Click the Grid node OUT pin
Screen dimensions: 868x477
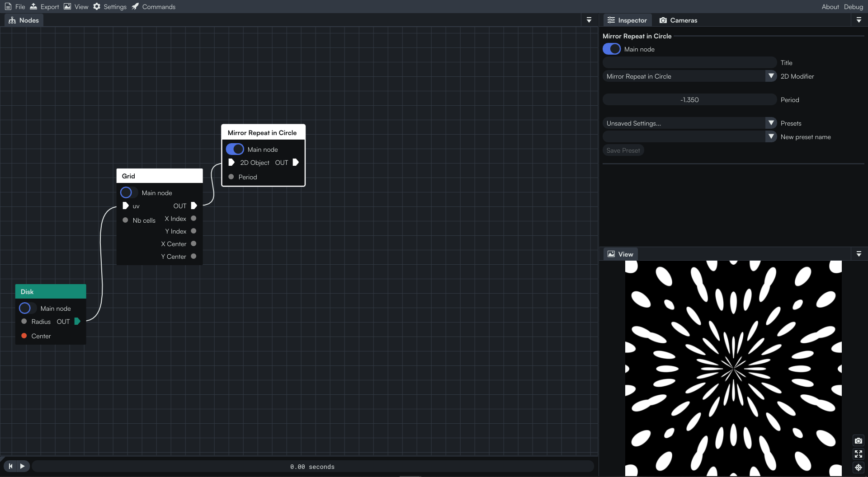click(x=194, y=206)
